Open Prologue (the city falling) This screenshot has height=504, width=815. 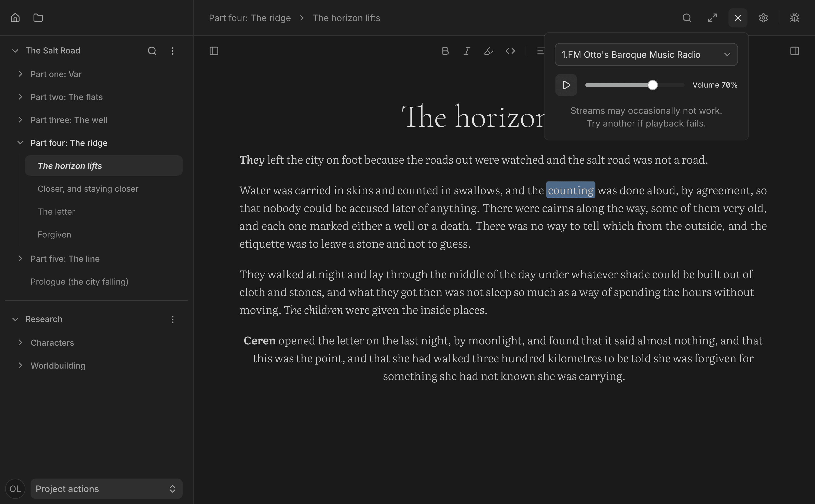click(79, 282)
